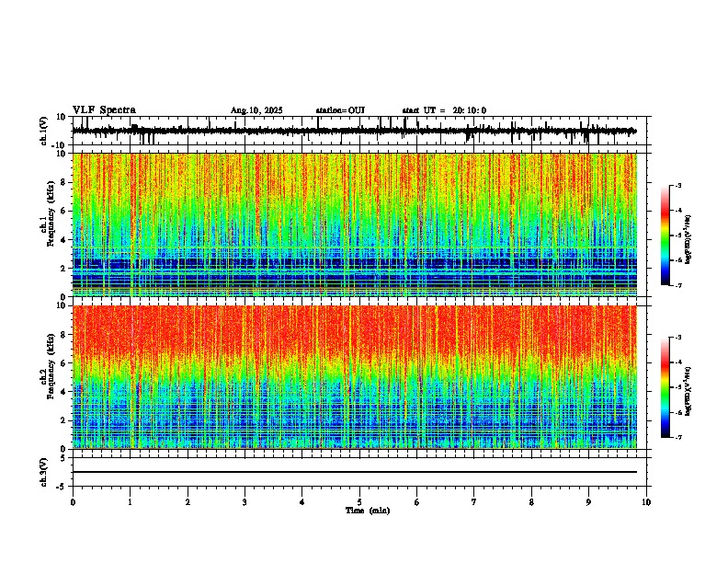Click the ch.1 spectrogram panel
The width and height of the screenshot is (728, 563).
355,224
